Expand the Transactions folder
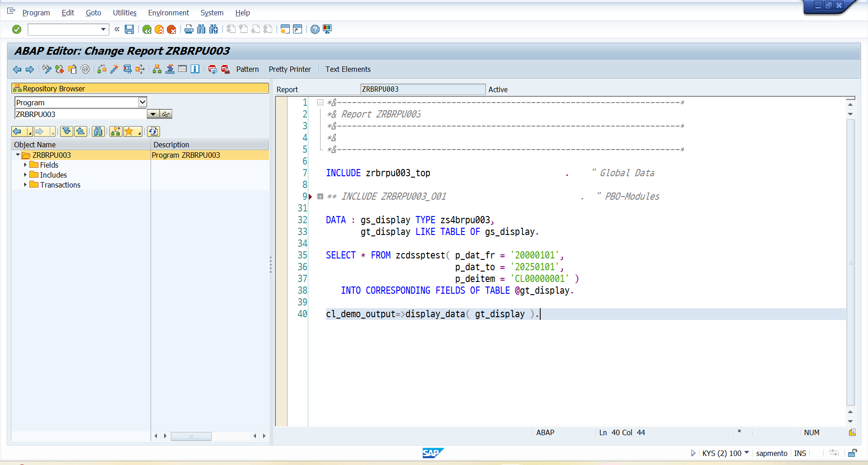Image resolution: width=868 pixels, height=465 pixels. (x=25, y=185)
